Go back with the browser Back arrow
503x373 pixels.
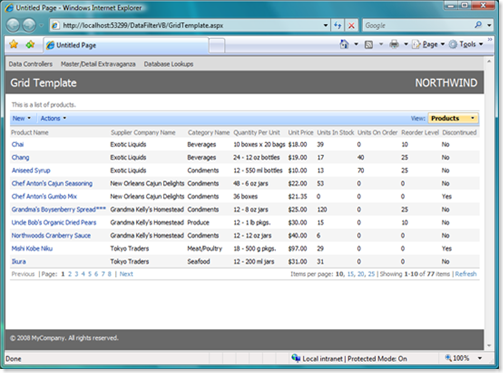tap(13, 25)
